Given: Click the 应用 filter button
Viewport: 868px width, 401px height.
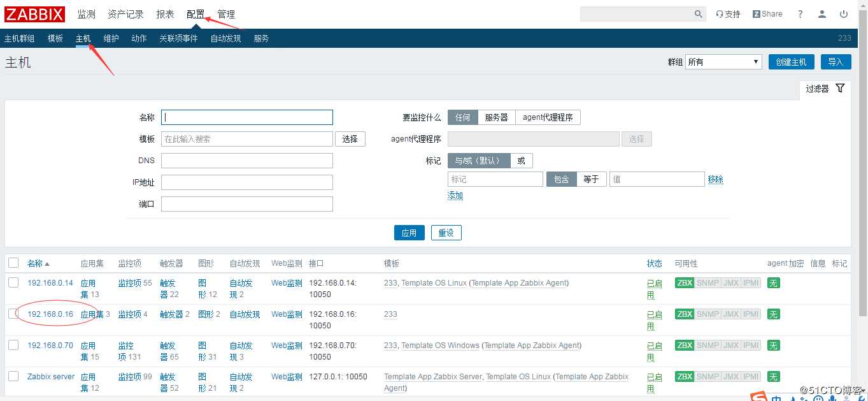Looking at the screenshot, I should point(409,233).
